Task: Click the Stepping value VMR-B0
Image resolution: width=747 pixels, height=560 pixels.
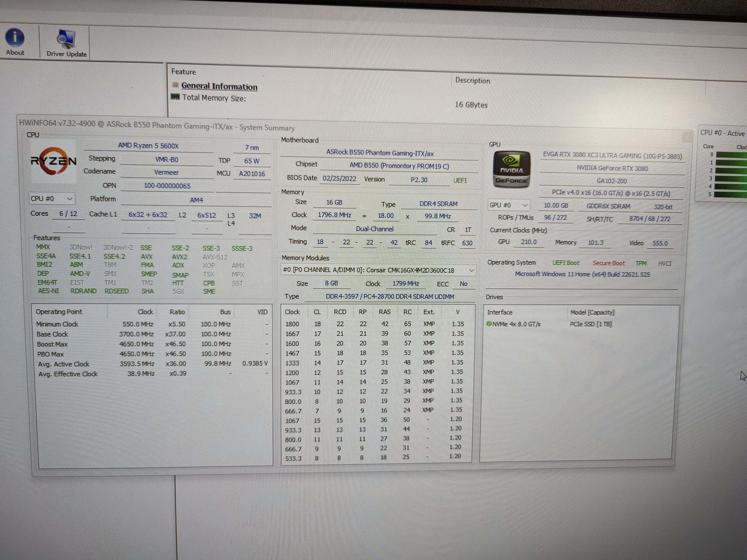Action: pos(167,160)
